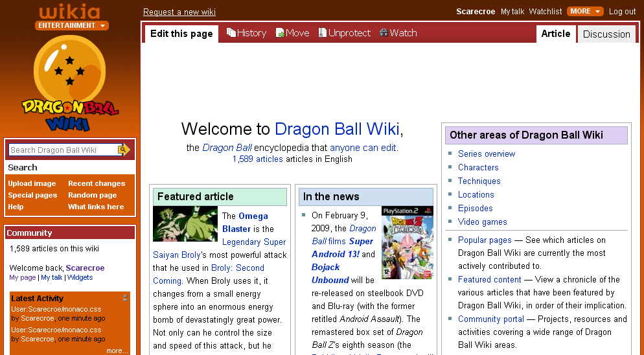The image size is (644, 355).
Task: Click the Broly featured article thumbnail
Action: point(185,224)
